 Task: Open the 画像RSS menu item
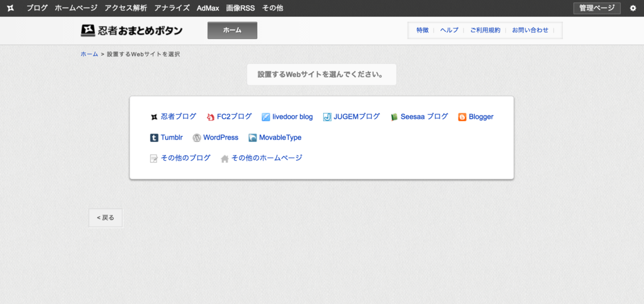tap(240, 8)
